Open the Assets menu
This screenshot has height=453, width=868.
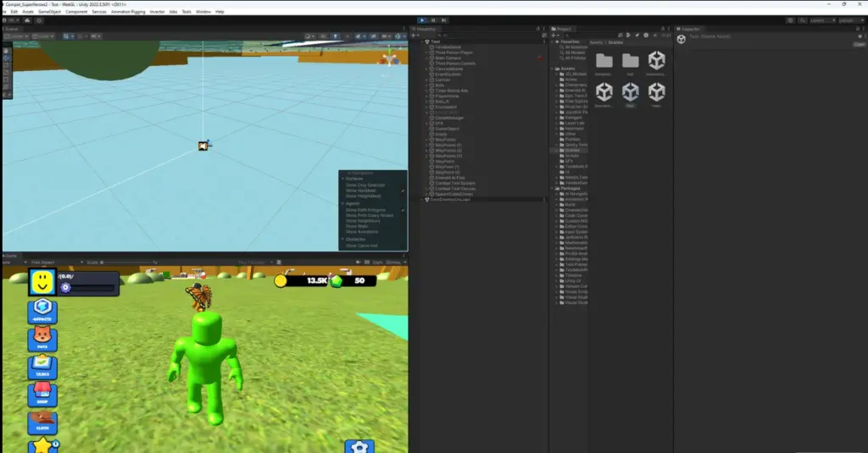coord(28,12)
